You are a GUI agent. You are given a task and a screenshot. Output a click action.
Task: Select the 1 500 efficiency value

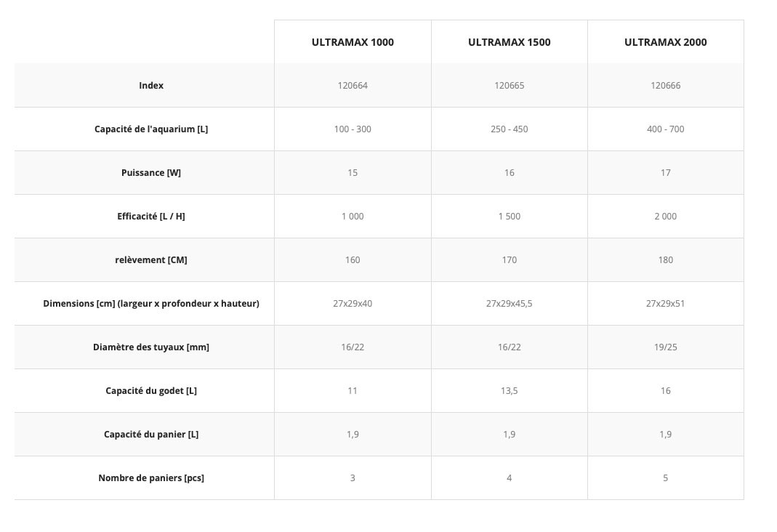[509, 216]
